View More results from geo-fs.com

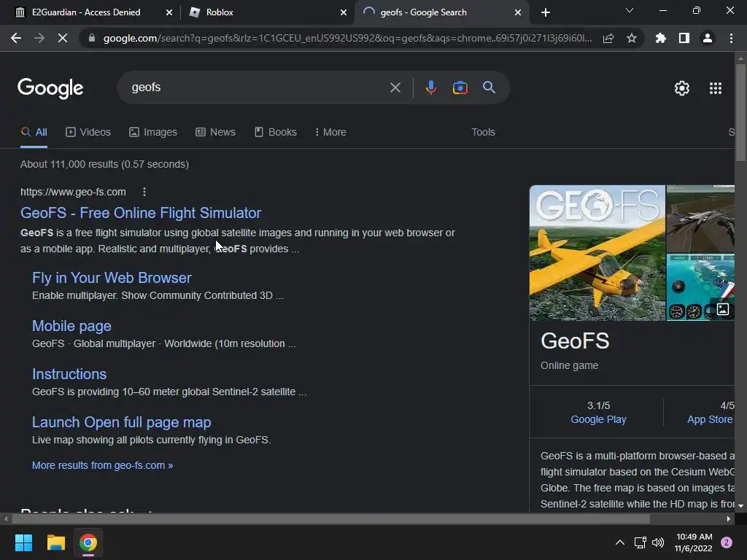[102, 465]
